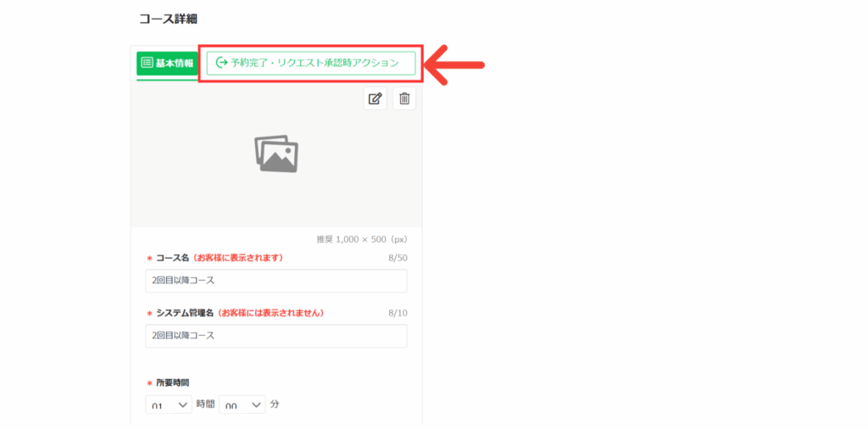Click the コース詳細 page heading
868x430 pixels.
168,18
